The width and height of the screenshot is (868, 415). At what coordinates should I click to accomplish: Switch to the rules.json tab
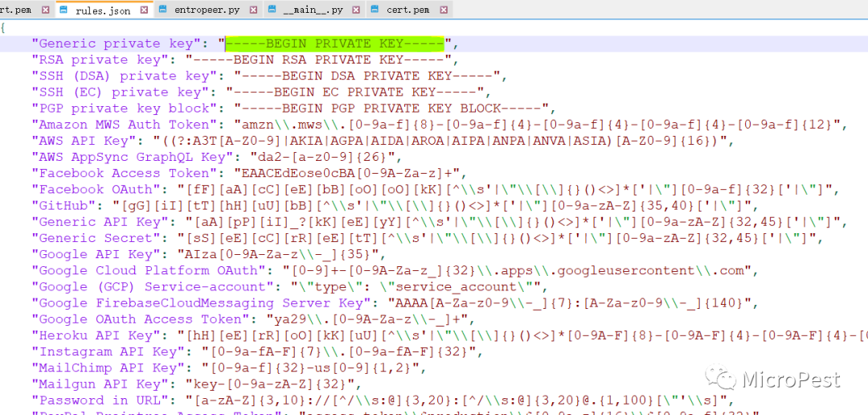point(104,10)
